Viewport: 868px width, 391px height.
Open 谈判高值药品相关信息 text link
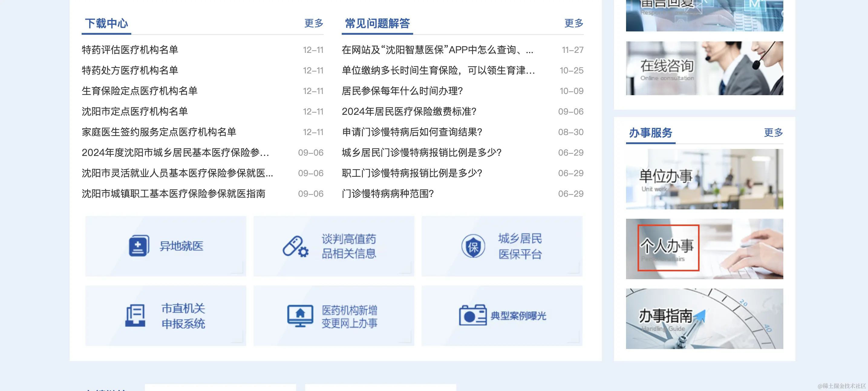pyautogui.click(x=349, y=246)
